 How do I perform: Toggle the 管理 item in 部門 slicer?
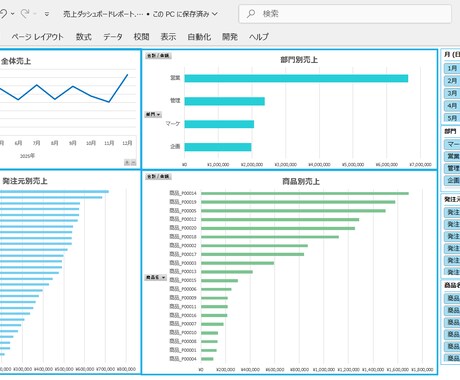coord(452,168)
